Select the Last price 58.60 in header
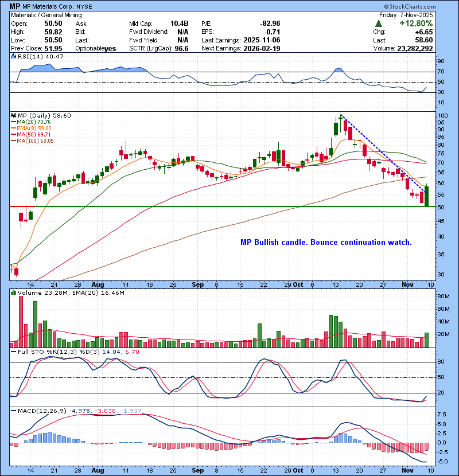 [424, 40]
